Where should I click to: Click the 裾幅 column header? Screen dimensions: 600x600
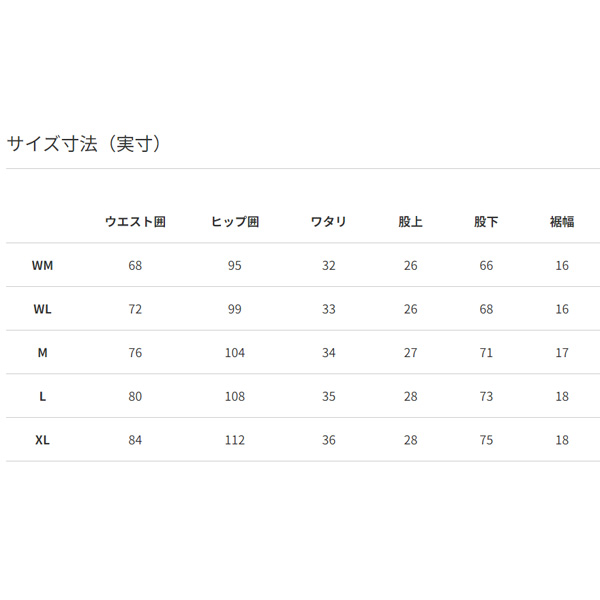[562, 222]
